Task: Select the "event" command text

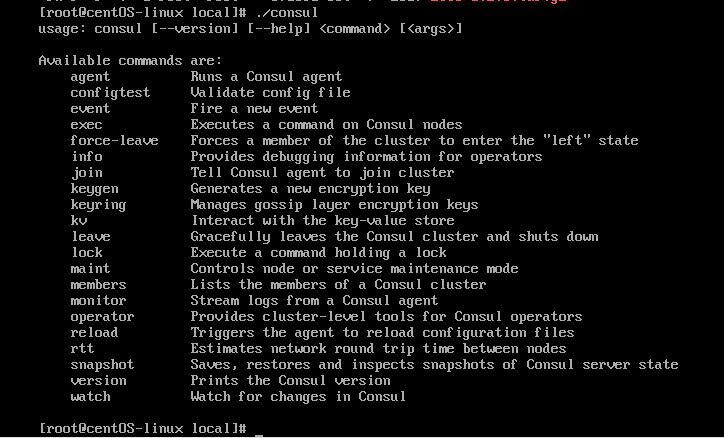Action: tap(90, 108)
